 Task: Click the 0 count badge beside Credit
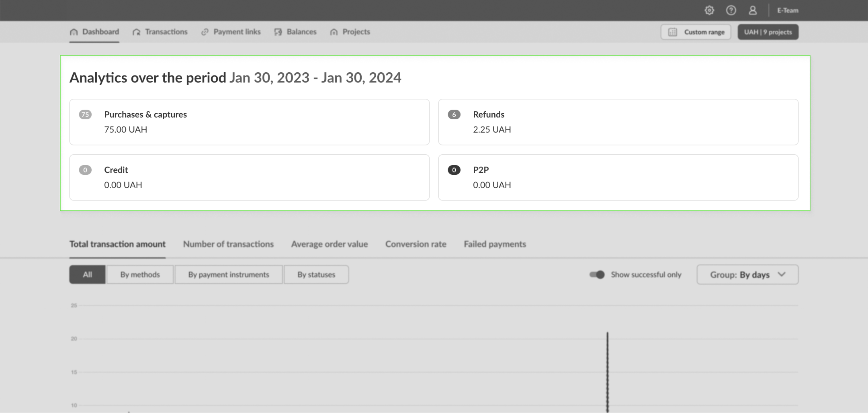[85, 170]
